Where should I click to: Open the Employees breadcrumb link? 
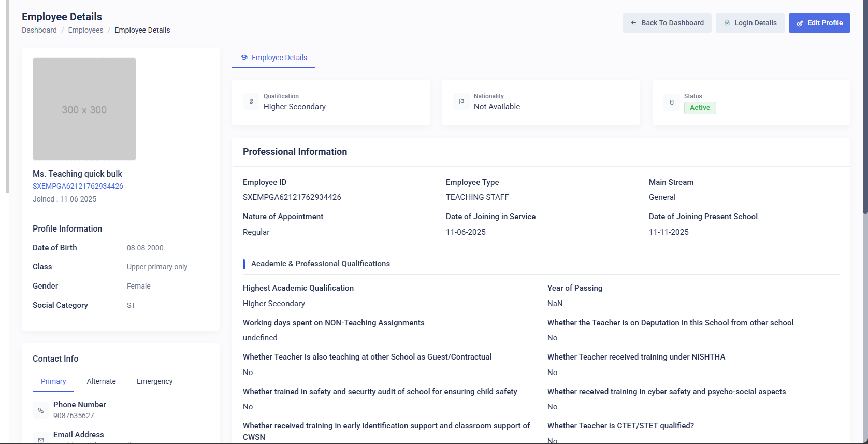click(x=85, y=30)
